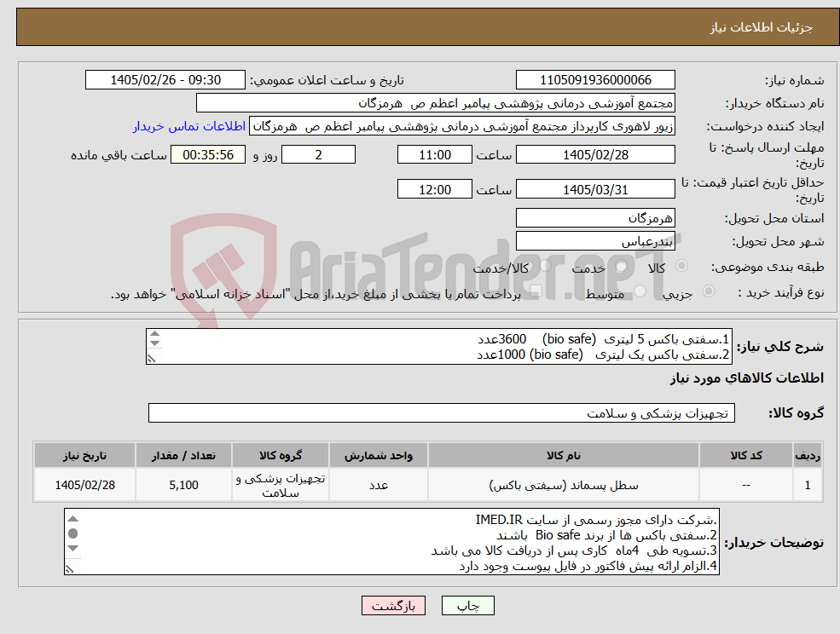Click the شماره نیاز field 1105091936000066
This screenshot has width=840, height=634.
click(x=595, y=80)
